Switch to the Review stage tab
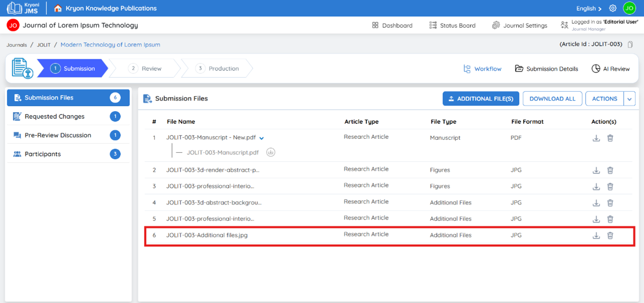This screenshot has height=303, width=644. [145, 69]
